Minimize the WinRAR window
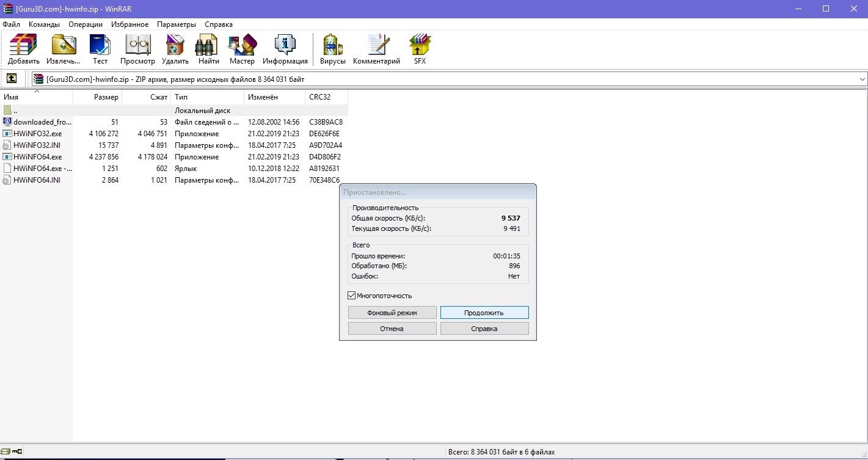The height and width of the screenshot is (460, 868). click(x=798, y=9)
